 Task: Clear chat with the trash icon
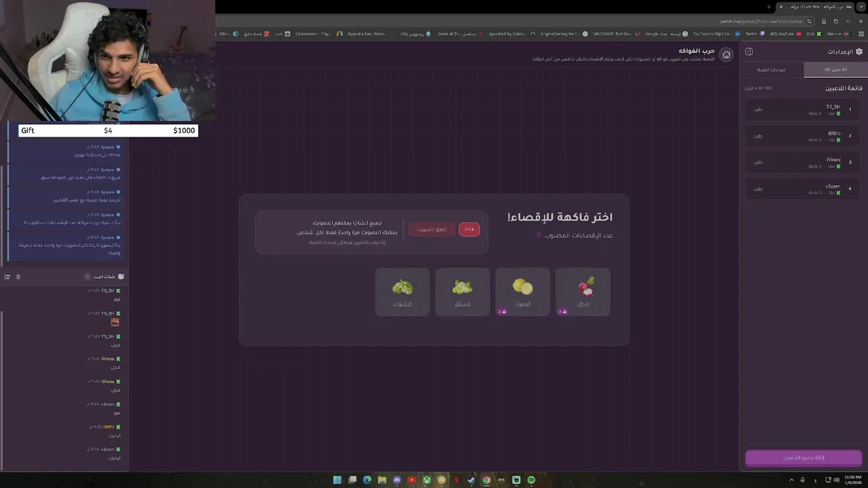coord(18,277)
